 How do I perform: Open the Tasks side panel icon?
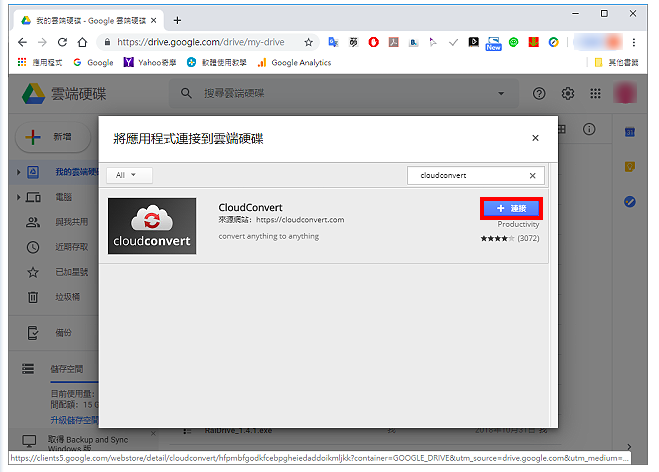[630, 202]
